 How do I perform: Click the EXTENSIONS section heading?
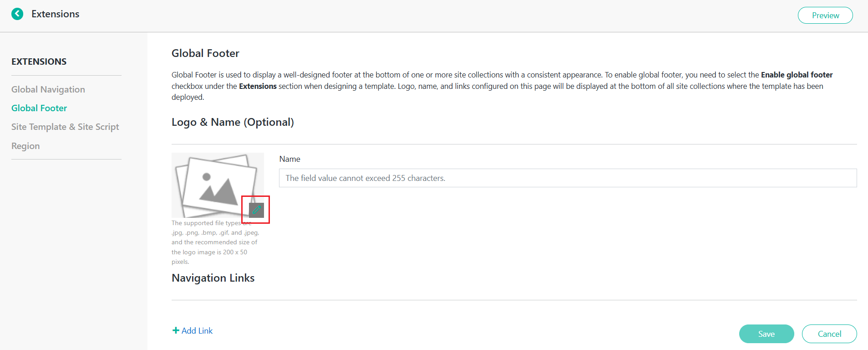[x=39, y=61]
